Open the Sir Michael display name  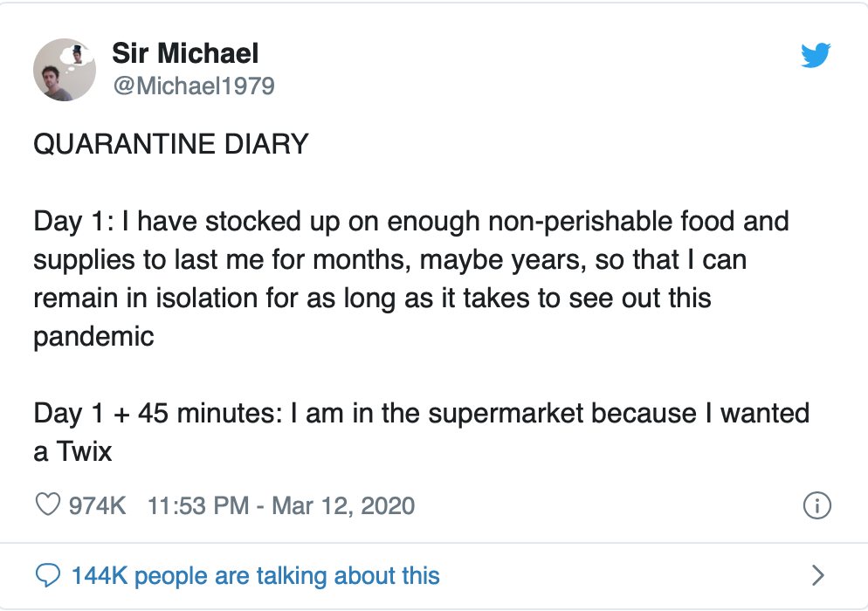tap(185, 54)
